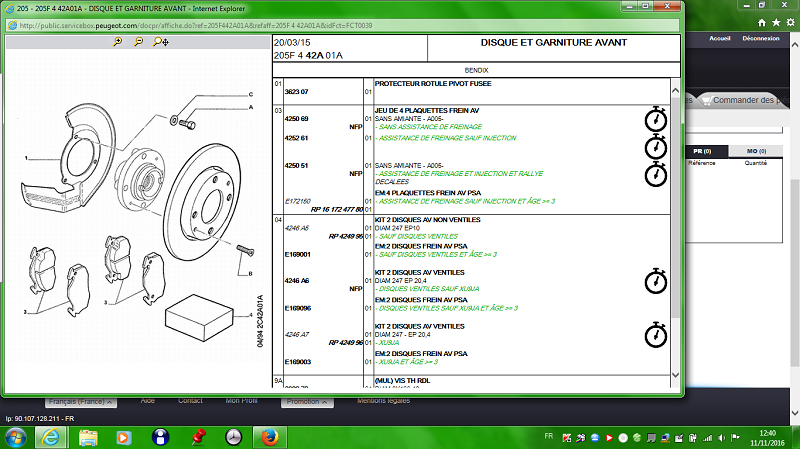Open the Windows Start menu

[15, 437]
